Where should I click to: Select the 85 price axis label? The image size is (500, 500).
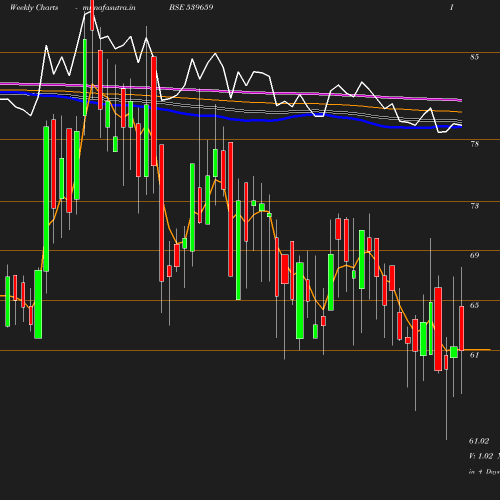coord(474,57)
